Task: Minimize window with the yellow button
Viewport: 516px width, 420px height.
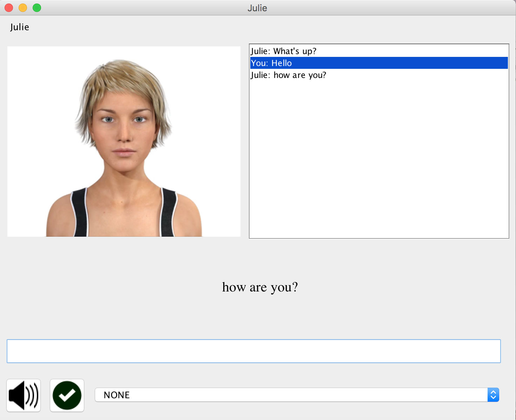Action: point(23,8)
